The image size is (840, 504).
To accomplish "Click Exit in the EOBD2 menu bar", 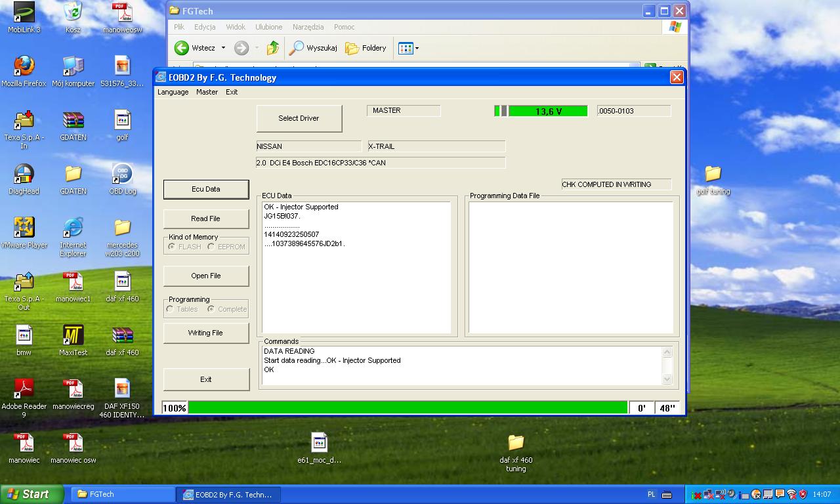I will 232,92.
